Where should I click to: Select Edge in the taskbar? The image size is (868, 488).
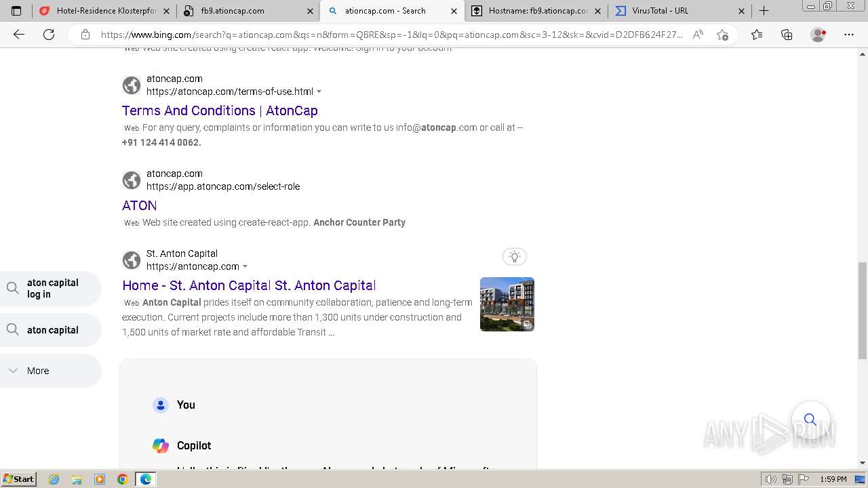[146, 479]
